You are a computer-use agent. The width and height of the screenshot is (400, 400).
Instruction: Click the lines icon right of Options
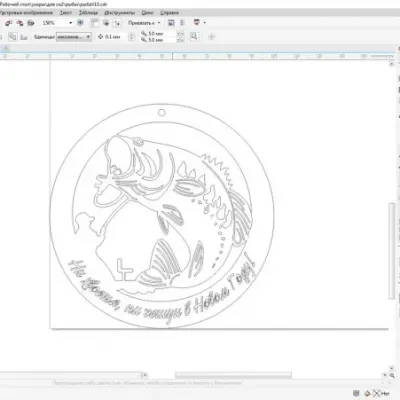click(x=182, y=23)
